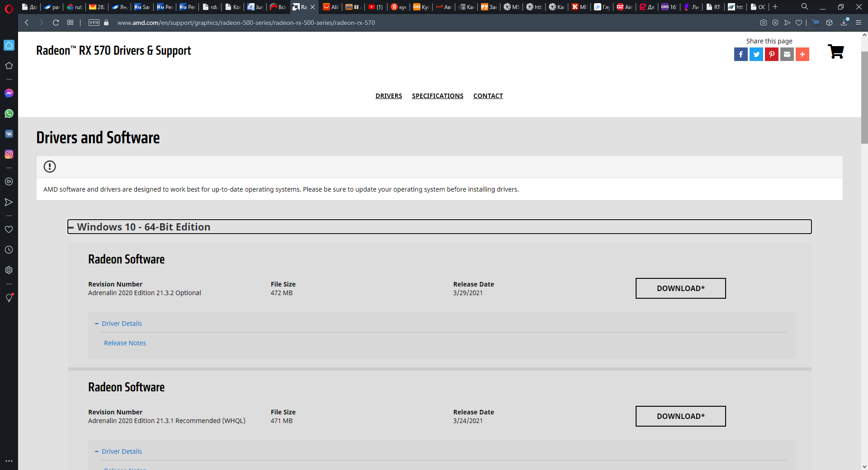Collapse Driver Details for 21.3.2 Optional

(x=118, y=324)
